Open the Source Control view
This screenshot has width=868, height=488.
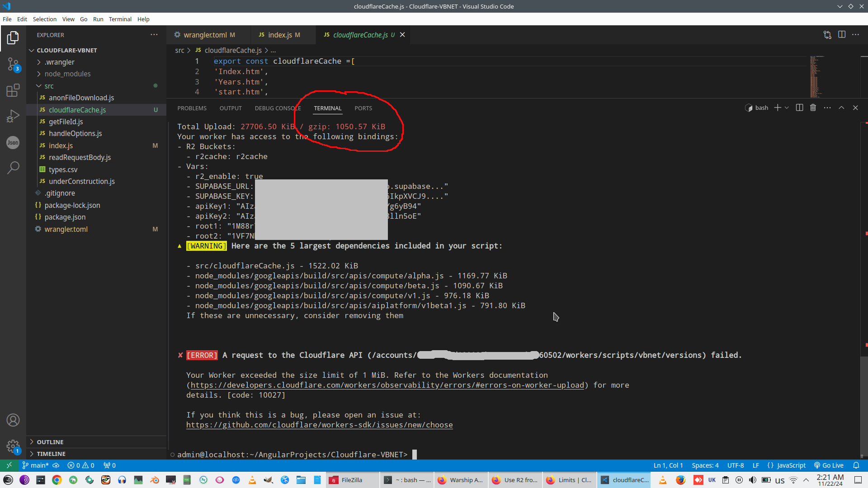(13, 64)
